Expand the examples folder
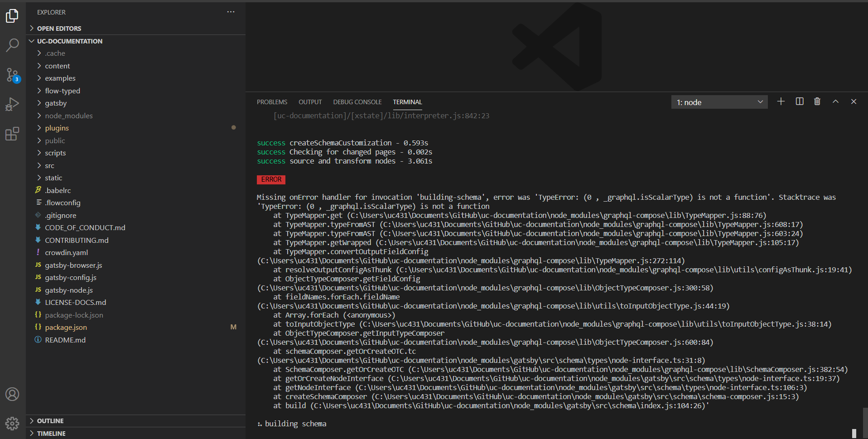Screen dimensions: 868x439 coord(136,78)
